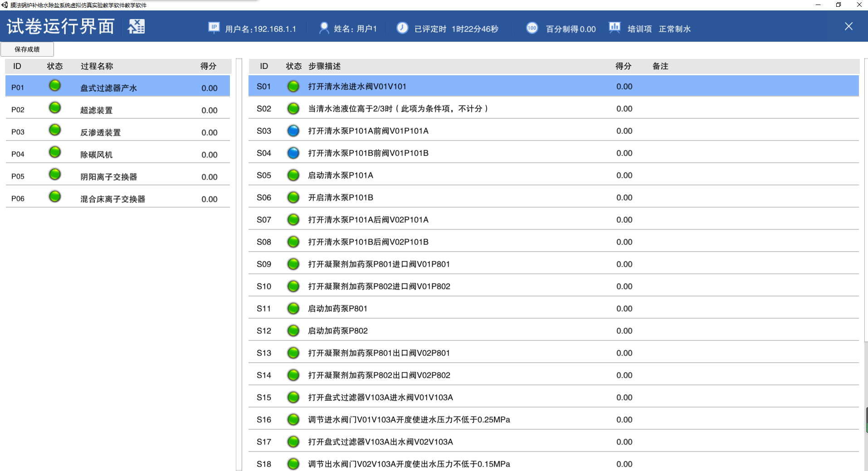Viewport: 868px width, 471px height.
Task: Click the 过程名称 column header
Action: [x=97, y=66]
